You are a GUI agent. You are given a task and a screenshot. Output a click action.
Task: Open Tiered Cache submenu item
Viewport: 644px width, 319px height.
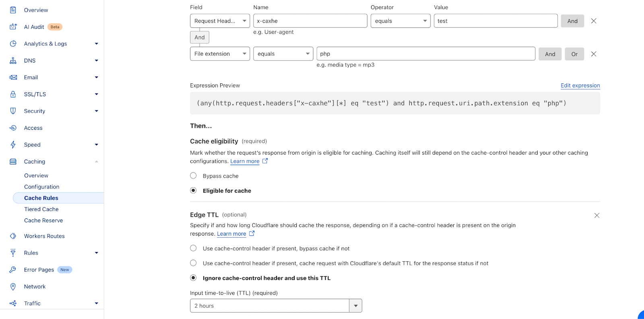click(x=41, y=209)
